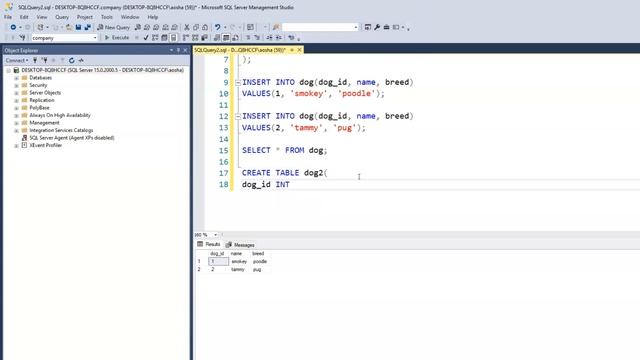Expand the XEvent Profiler node
640x360 pixels.
(x=16, y=146)
